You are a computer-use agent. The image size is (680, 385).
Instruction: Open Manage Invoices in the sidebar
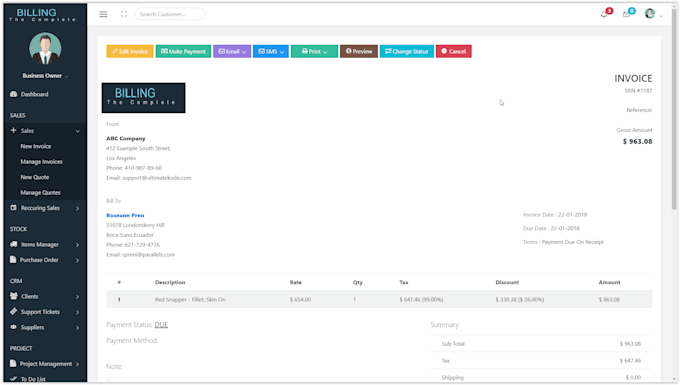(x=42, y=162)
